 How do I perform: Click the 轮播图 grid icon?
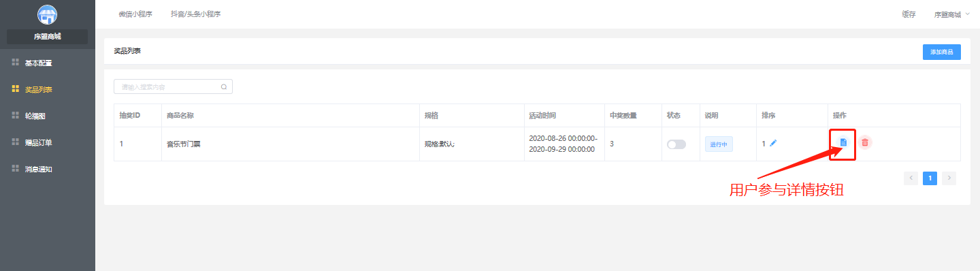pos(16,116)
